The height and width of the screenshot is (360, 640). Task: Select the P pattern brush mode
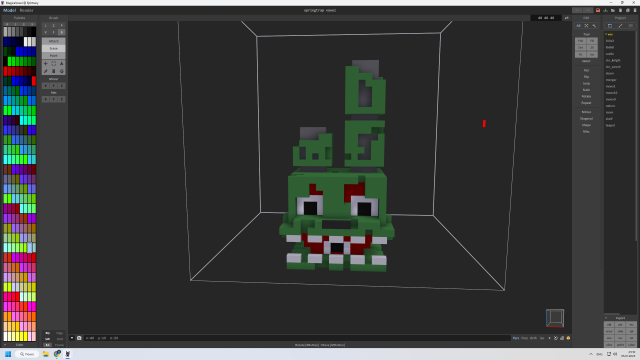(x=62, y=25)
